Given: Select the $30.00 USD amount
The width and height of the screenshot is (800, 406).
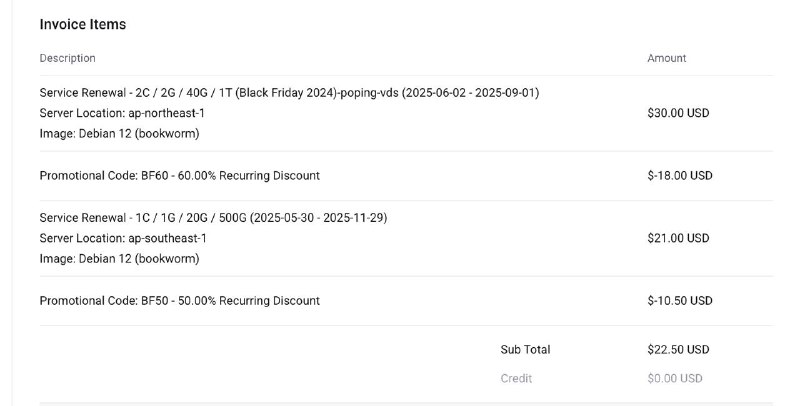Looking at the screenshot, I should 678,113.
